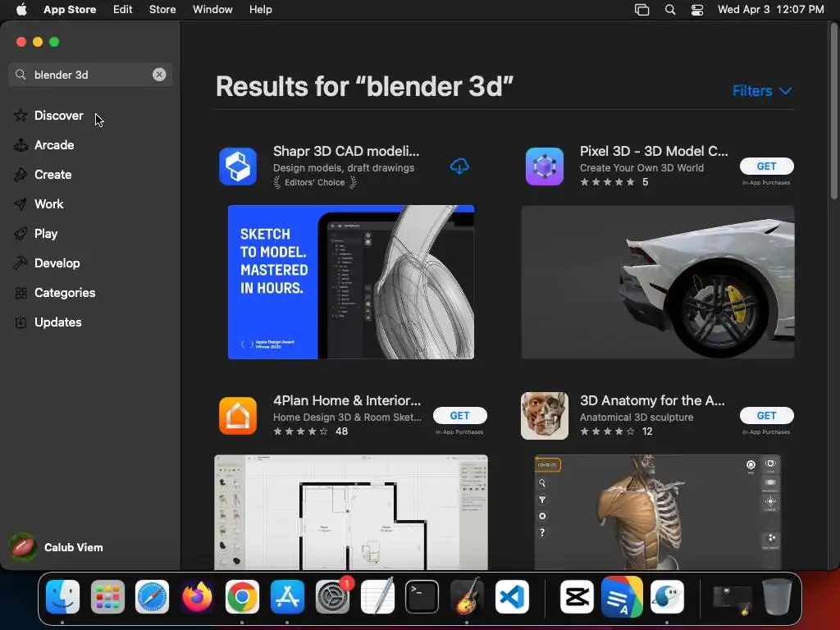Get the 3D Anatomy app

[767, 415]
